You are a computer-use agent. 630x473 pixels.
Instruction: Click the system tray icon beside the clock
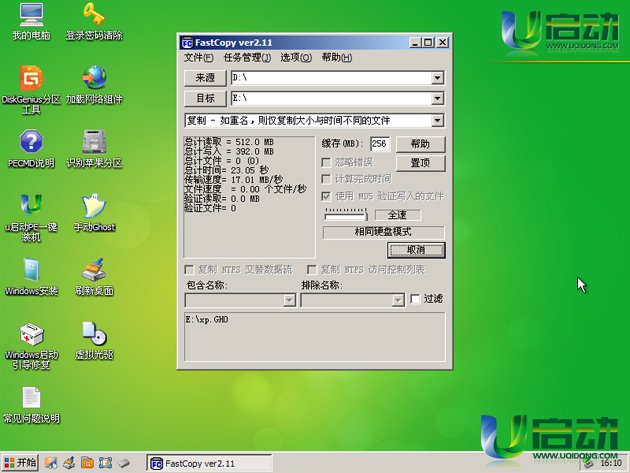588,463
